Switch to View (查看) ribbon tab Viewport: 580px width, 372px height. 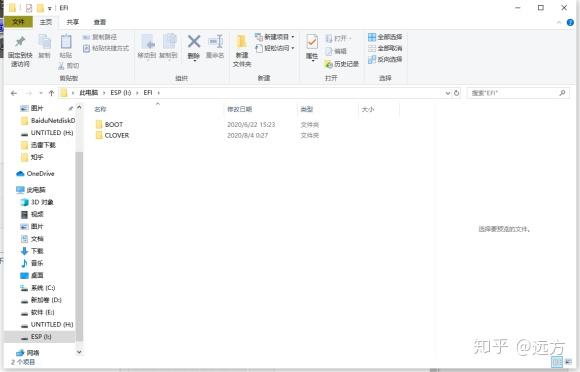click(x=100, y=22)
